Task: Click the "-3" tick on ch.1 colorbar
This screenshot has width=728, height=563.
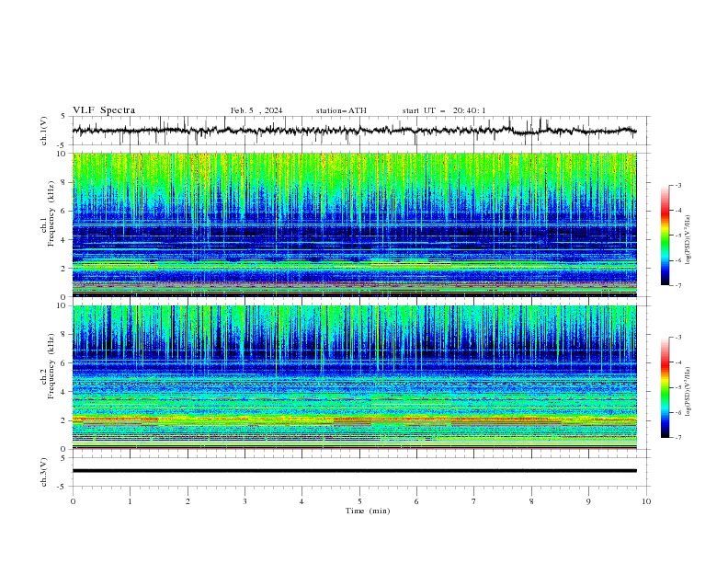Action: click(x=678, y=185)
